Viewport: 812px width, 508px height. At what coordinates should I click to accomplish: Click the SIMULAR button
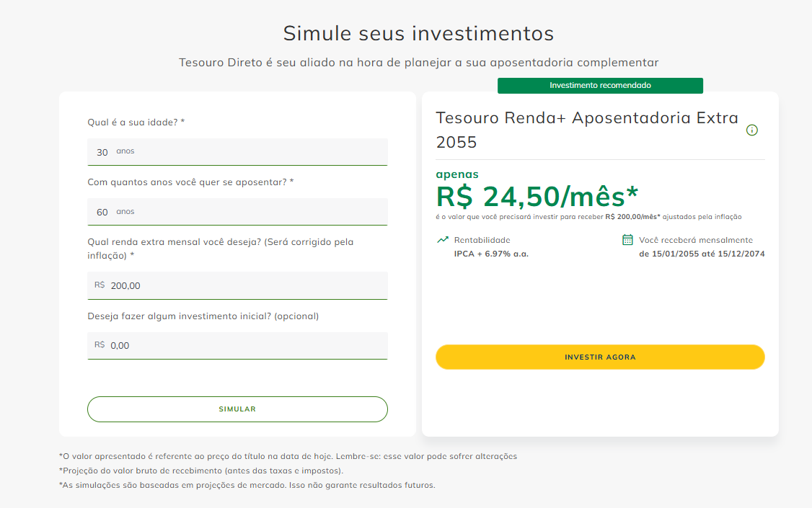point(237,409)
